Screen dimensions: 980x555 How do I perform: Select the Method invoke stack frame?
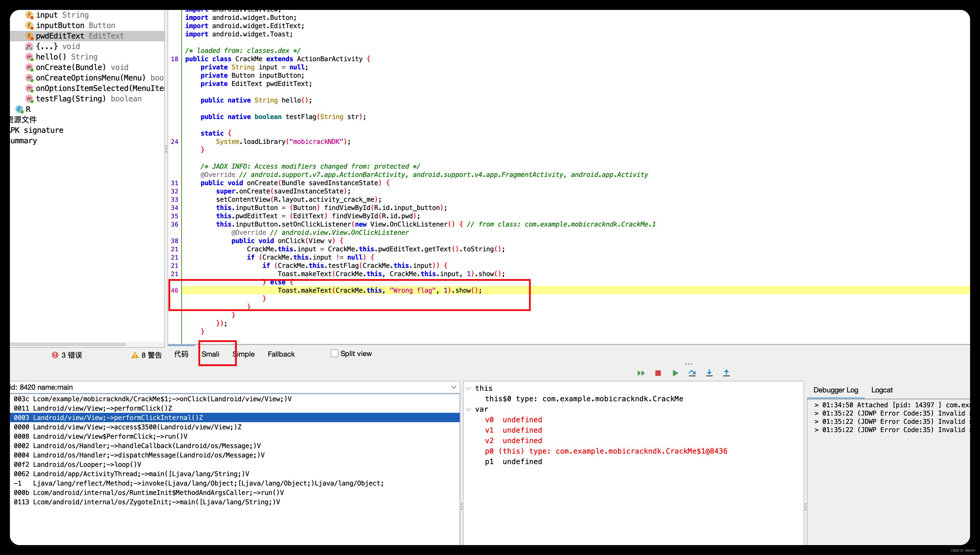[x=235, y=483]
